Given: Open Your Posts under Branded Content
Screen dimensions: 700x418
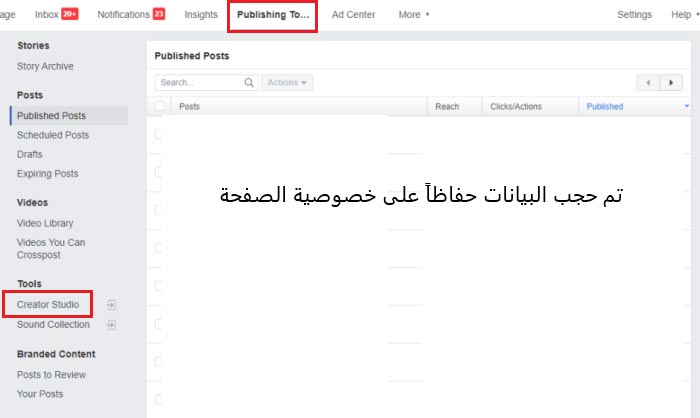Looking at the screenshot, I should 40,394.
